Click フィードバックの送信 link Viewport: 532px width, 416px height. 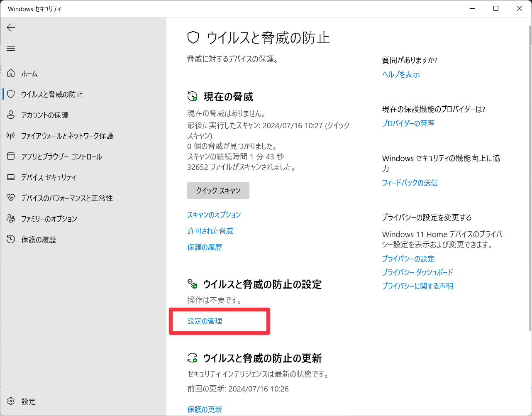point(410,183)
